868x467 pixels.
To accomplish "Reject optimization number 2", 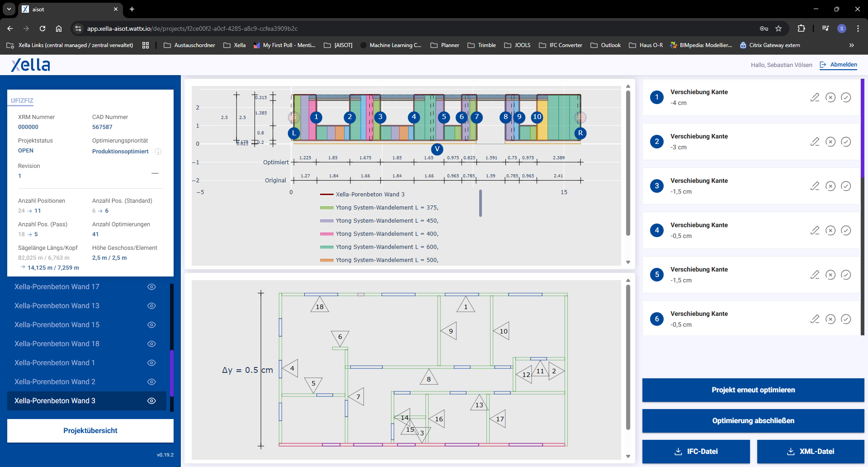I will pos(830,142).
